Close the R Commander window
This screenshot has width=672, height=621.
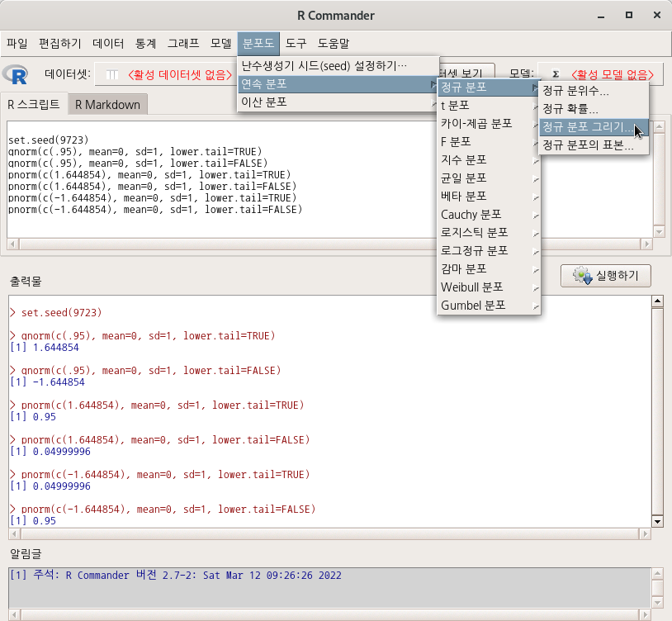pos(657,16)
